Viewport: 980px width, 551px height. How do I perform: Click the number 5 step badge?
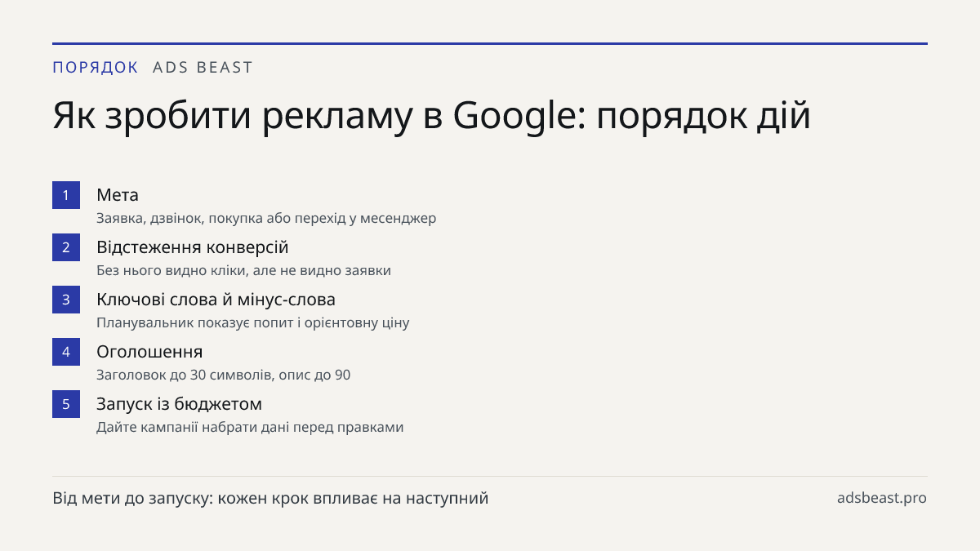tap(66, 404)
